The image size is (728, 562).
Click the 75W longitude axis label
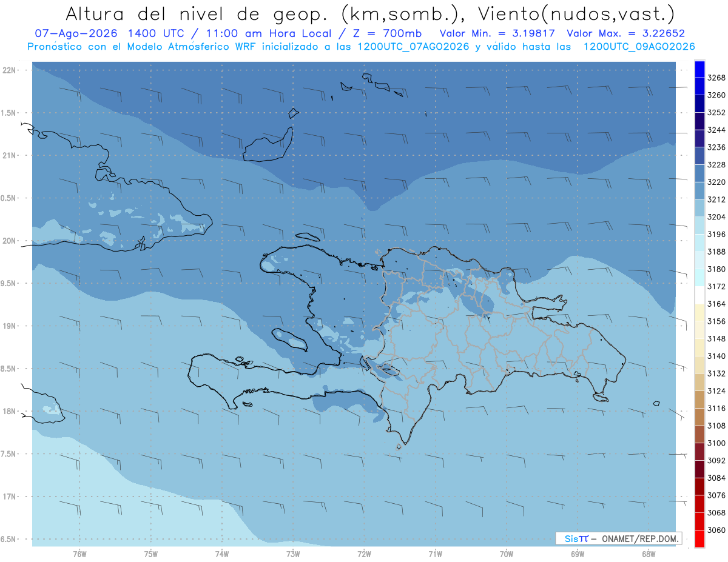tap(151, 554)
